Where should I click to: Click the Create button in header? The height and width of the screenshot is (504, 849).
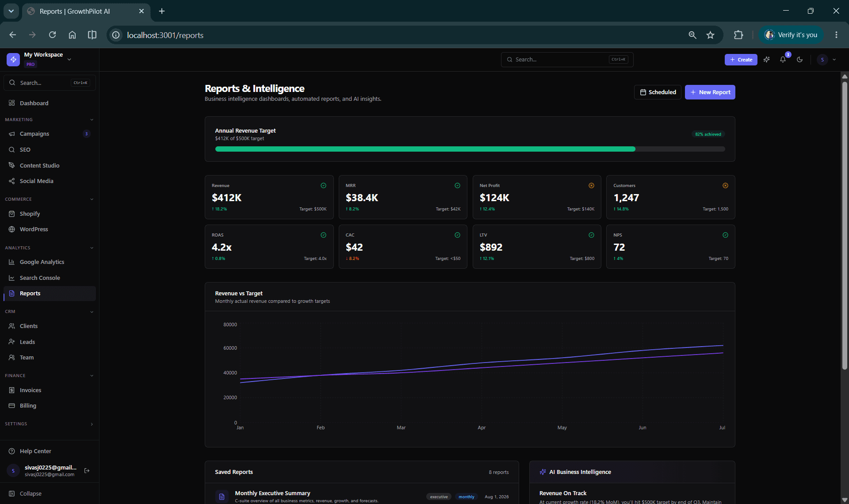click(x=741, y=59)
